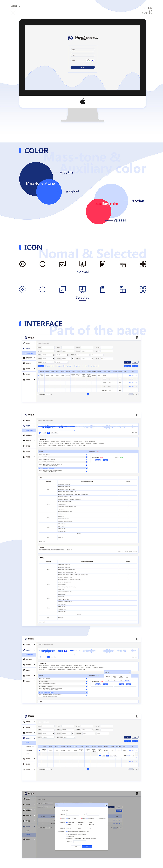163x868 pixels.
Task: Click the logout icon on the query list page
Action: point(137,338)
